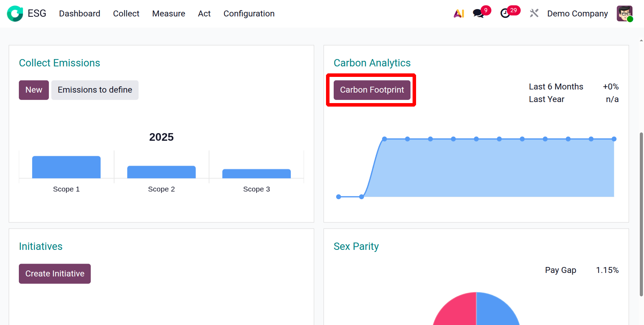Click the debug tools wrench icon
Viewport: 644px width, 325px height.
(x=534, y=14)
